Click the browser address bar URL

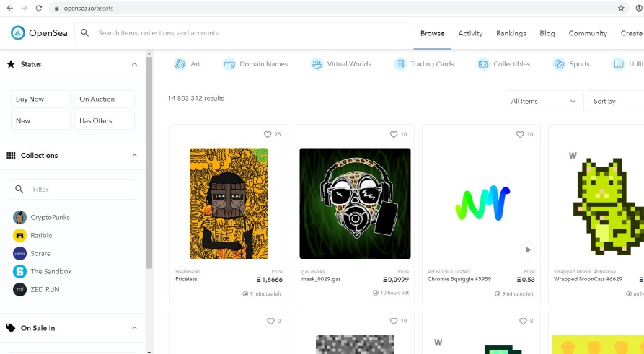click(88, 8)
